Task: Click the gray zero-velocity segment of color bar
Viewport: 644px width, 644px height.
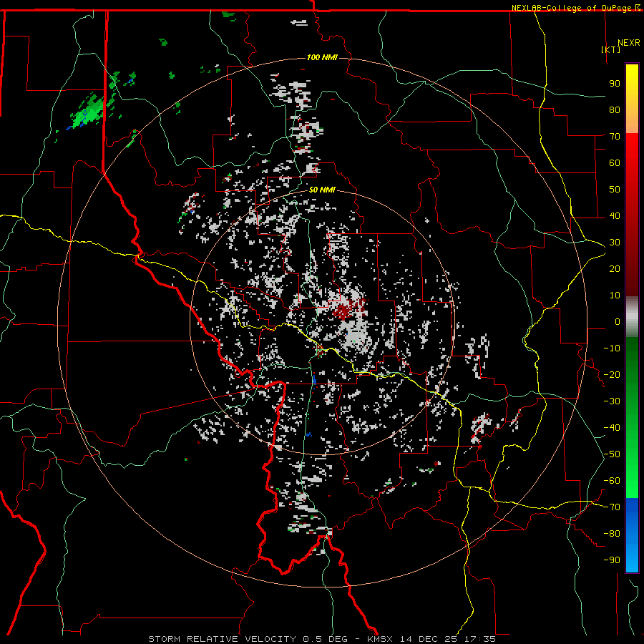Action: coord(632,317)
